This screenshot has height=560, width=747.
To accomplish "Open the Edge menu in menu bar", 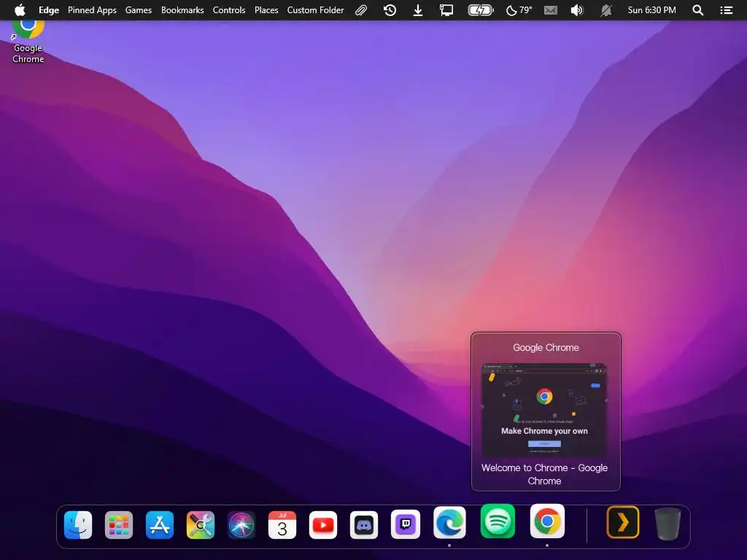I will point(49,10).
